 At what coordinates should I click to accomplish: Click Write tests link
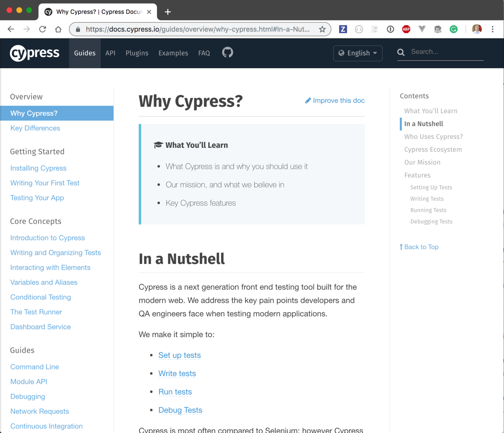click(177, 373)
